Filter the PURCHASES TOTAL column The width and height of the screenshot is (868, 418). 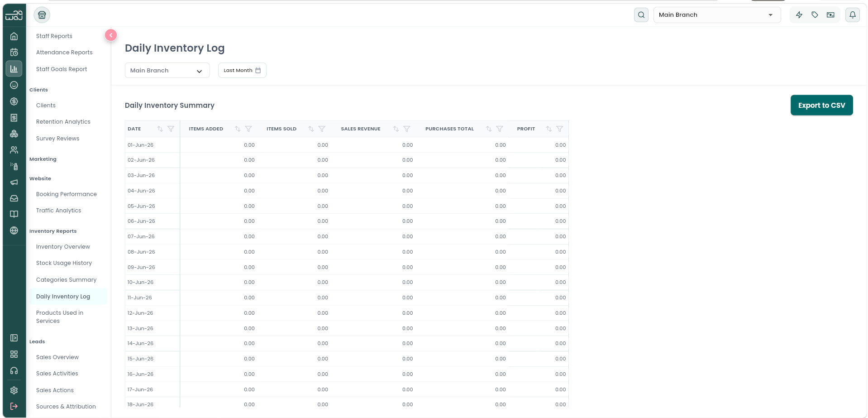pos(500,129)
